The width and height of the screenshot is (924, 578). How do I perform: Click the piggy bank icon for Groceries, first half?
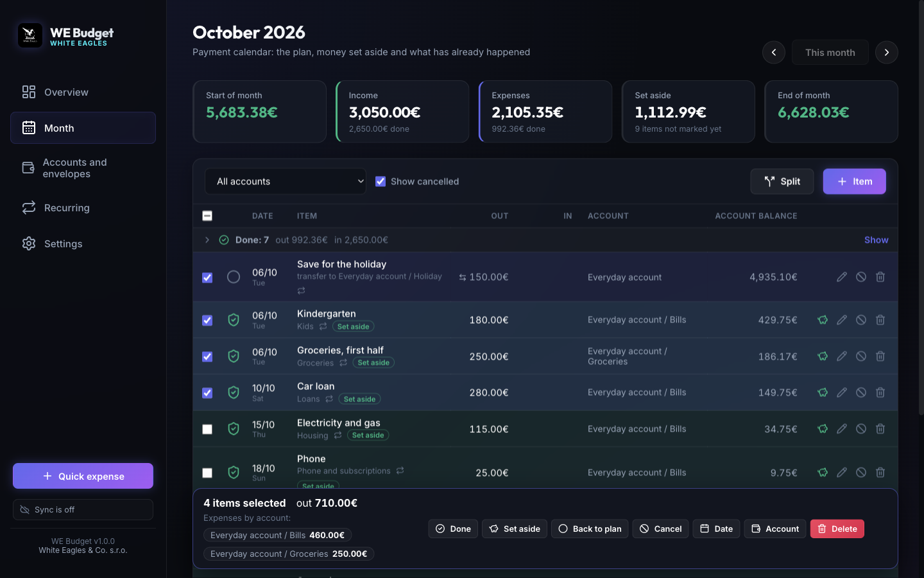point(823,356)
